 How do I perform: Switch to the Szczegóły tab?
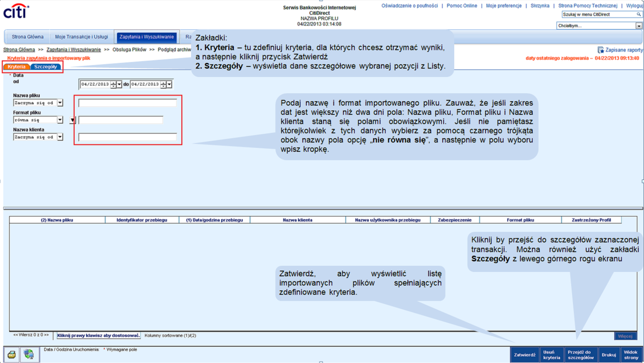45,66
